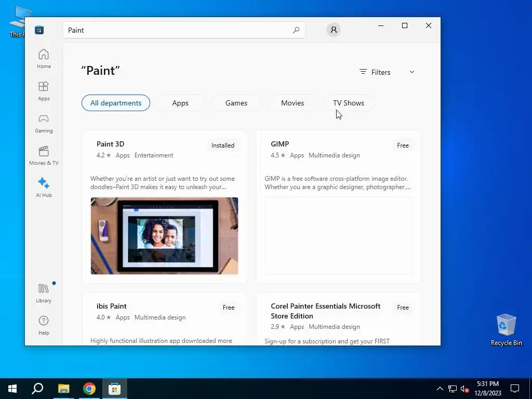Open Movies & TV sidebar section

[x=44, y=155]
